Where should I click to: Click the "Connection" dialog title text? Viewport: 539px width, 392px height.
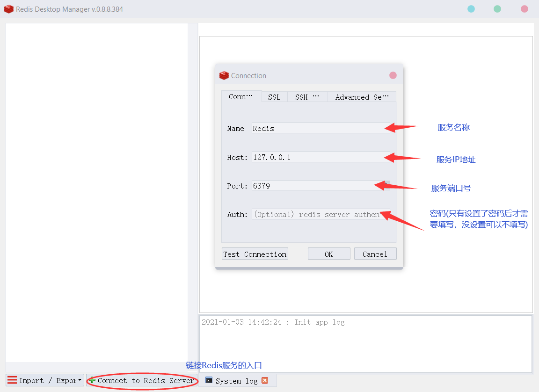pos(248,76)
